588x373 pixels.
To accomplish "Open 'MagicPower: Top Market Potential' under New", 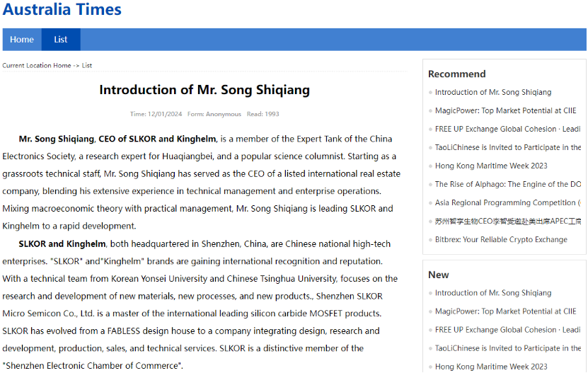I will tap(505, 311).
